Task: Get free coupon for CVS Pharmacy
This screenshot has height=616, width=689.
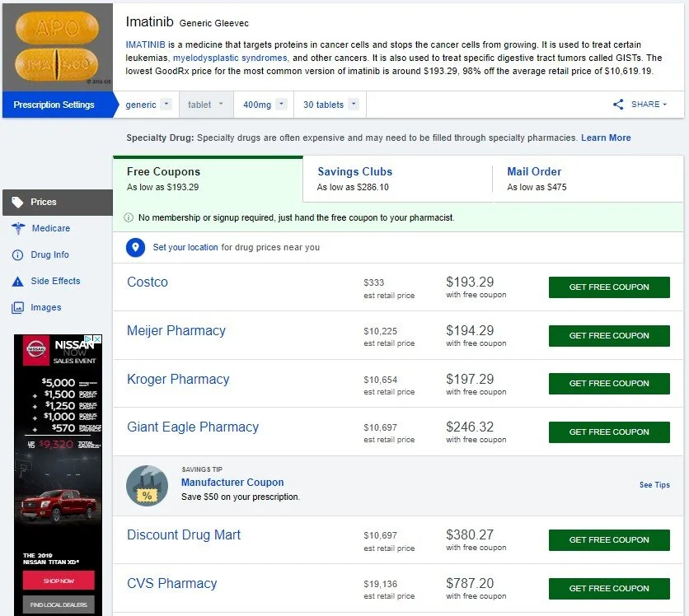Action: (609, 588)
